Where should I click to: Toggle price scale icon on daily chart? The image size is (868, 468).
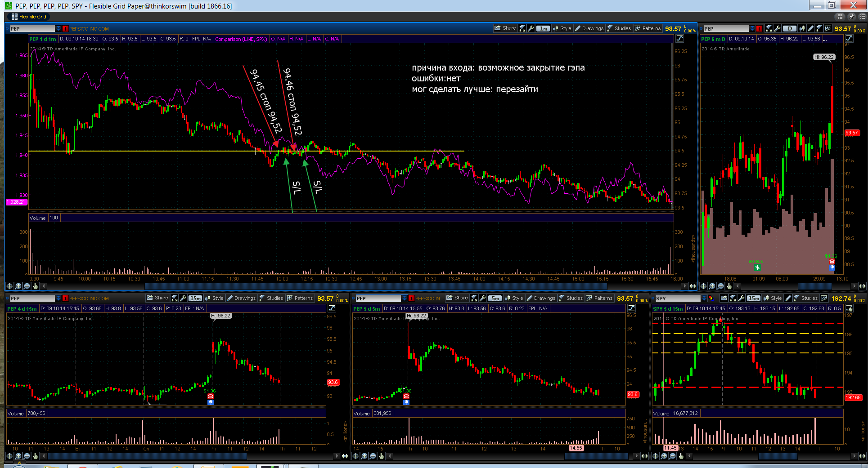tap(849, 39)
